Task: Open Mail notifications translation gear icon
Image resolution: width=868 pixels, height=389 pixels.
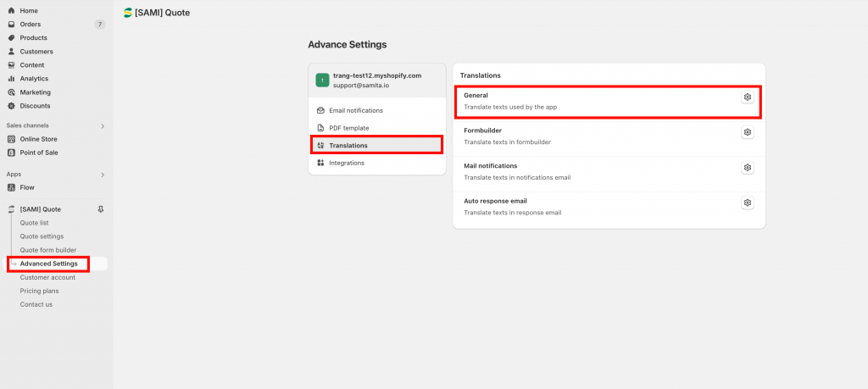Action: click(748, 168)
